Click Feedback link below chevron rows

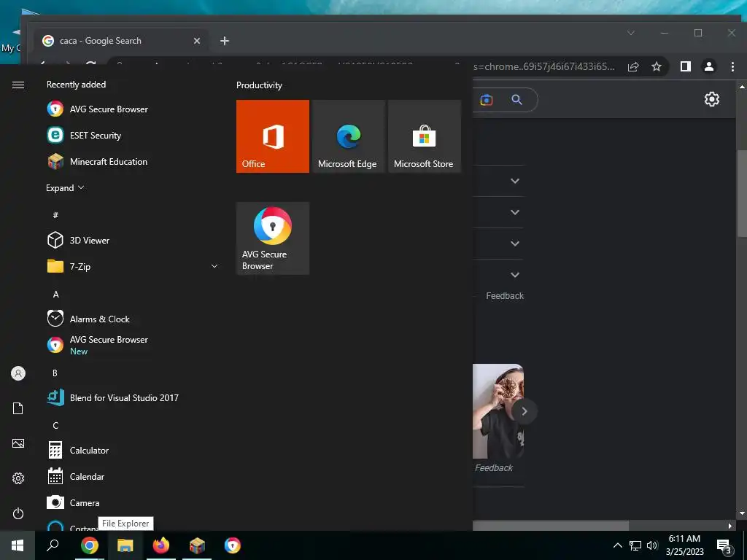coord(505,296)
